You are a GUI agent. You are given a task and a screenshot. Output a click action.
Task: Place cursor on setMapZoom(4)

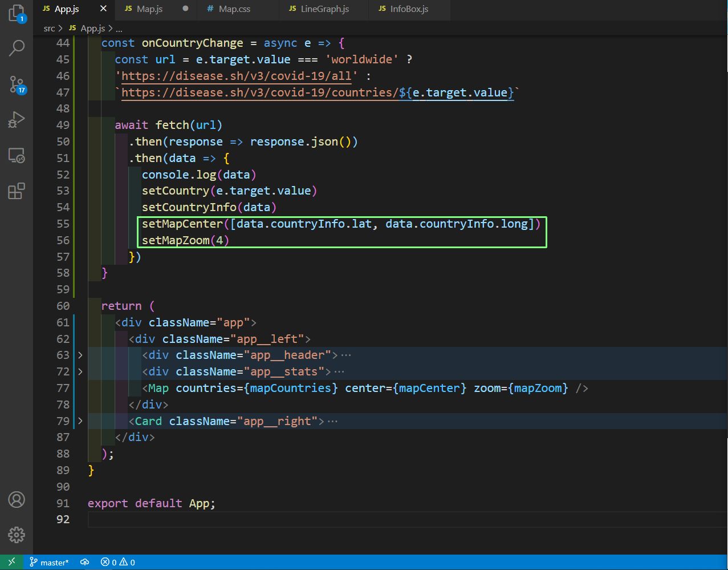pos(186,240)
